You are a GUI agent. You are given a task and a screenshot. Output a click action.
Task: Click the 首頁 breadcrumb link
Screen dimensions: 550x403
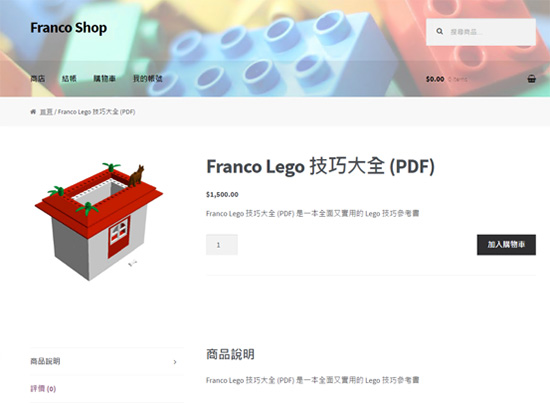(x=46, y=112)
